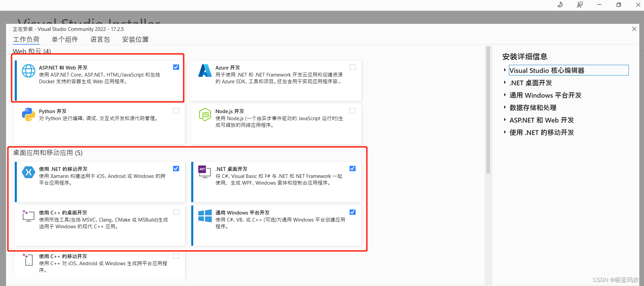Uncheck the 通用 Windows 平台开发 checkbox
The height and width of the screenshot is (286, 644).
[x=353, y=212]
